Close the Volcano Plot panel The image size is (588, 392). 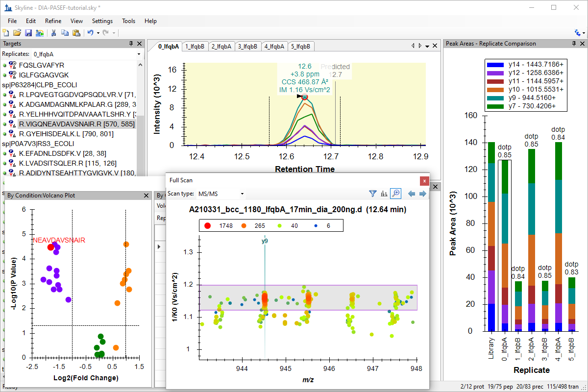coord(146,196)
